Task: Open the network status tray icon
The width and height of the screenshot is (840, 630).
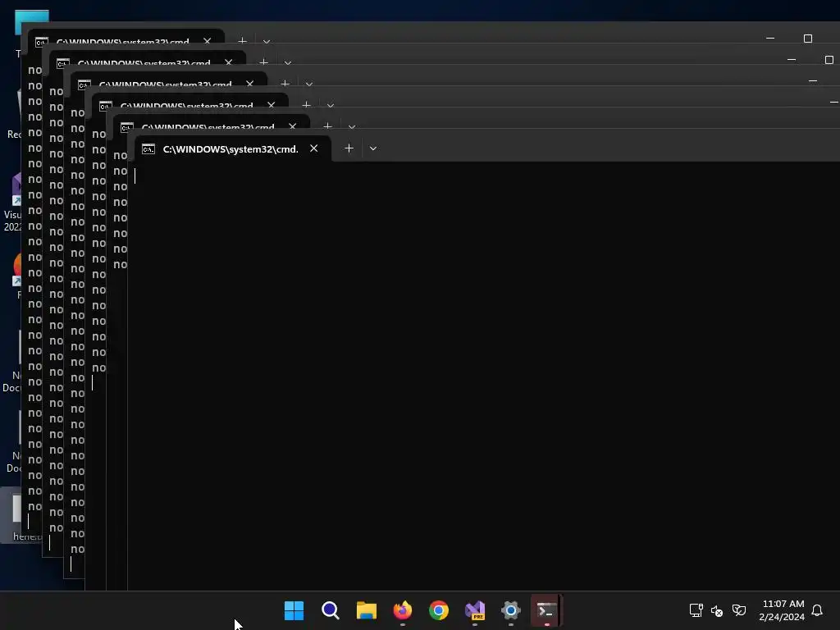Action: coord(696,610)
